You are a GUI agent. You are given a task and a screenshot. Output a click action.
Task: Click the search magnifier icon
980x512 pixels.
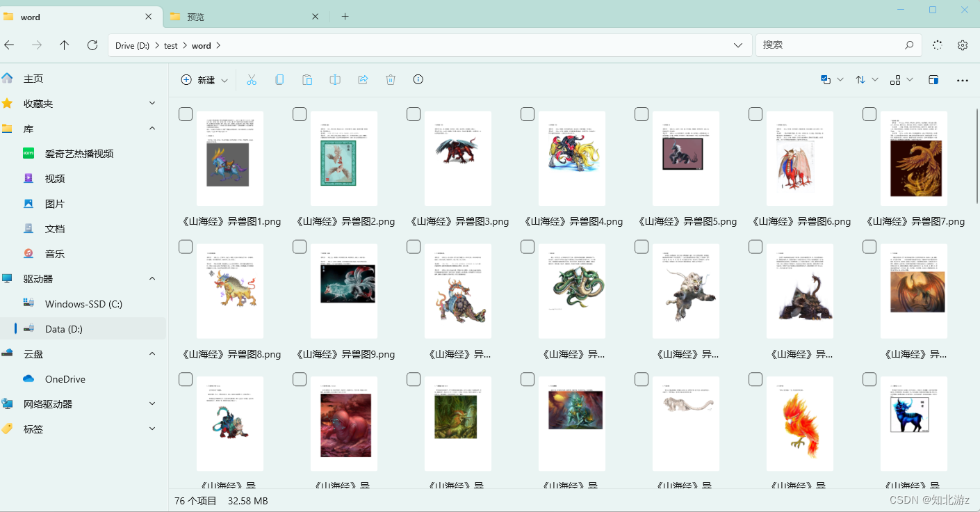point(909,45)
